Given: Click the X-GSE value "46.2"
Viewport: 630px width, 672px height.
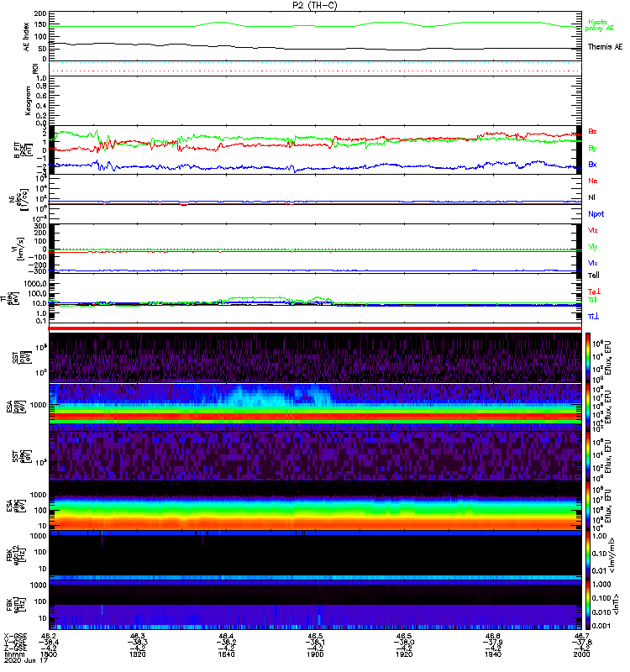Looking at the screenshot, I should click(49, 637).
